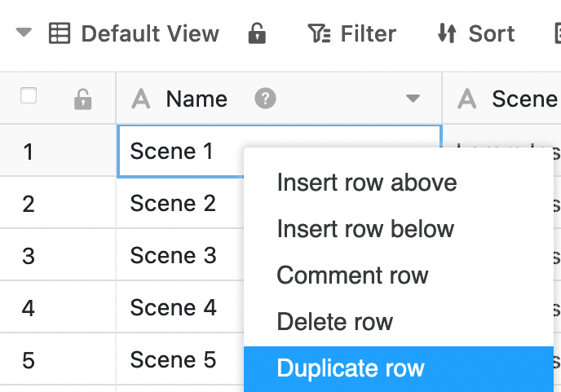This screenshot has height=392, width=561.
Task: Click the text-type icon of Name column
Action: tap(141, 99)
